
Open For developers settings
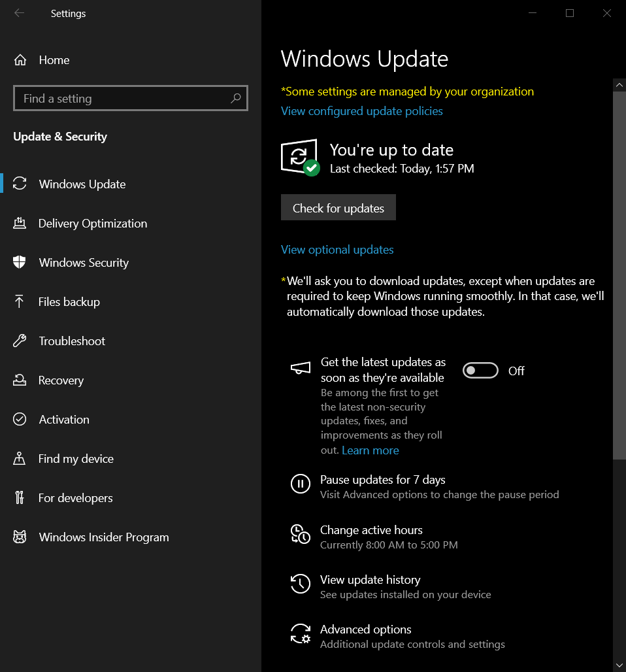pyautogui.click(x=131, y=497)
